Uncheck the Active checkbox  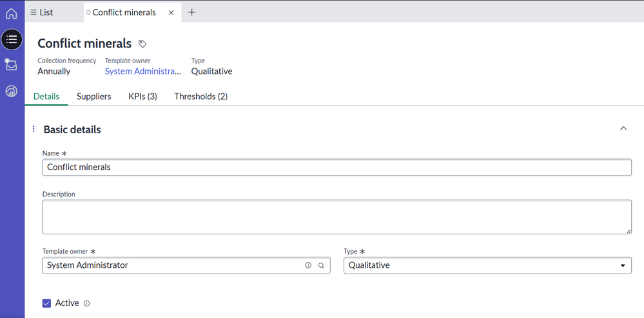coord(46,303)
